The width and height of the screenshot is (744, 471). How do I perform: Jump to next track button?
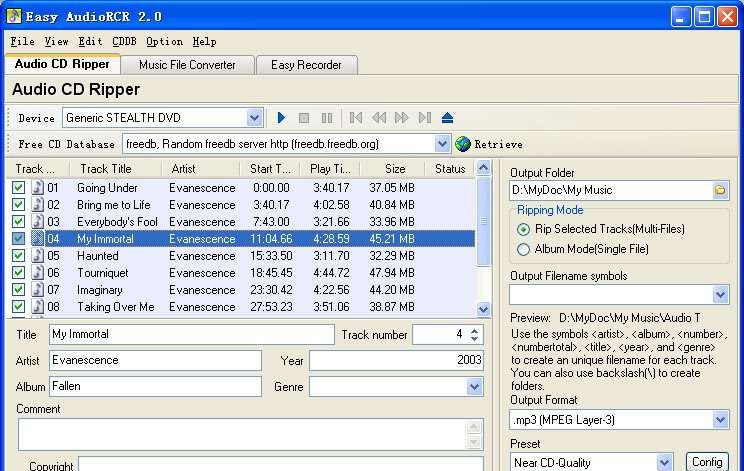(425, 118)
